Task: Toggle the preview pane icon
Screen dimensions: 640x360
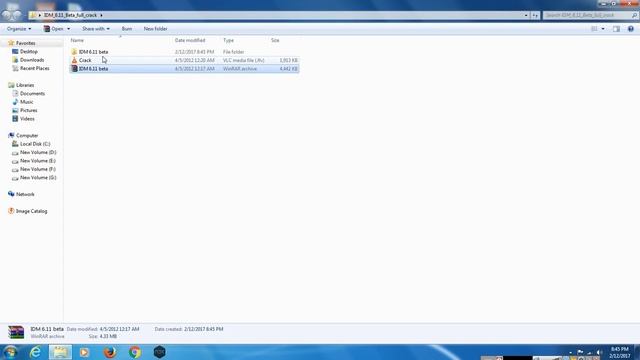Action: click(x=616, y=29)
